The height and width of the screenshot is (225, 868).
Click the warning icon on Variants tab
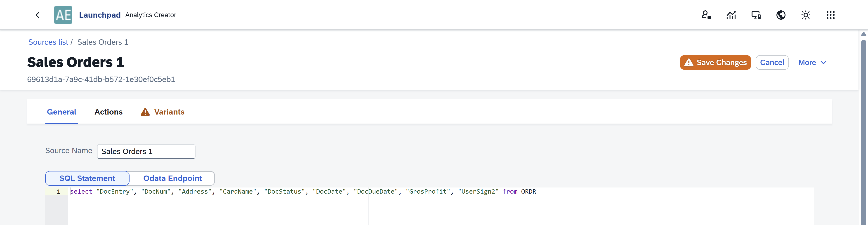point(145,112)
